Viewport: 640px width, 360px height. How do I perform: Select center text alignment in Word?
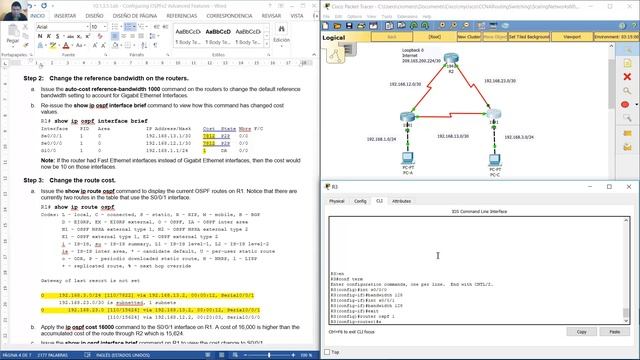[124, 36]
